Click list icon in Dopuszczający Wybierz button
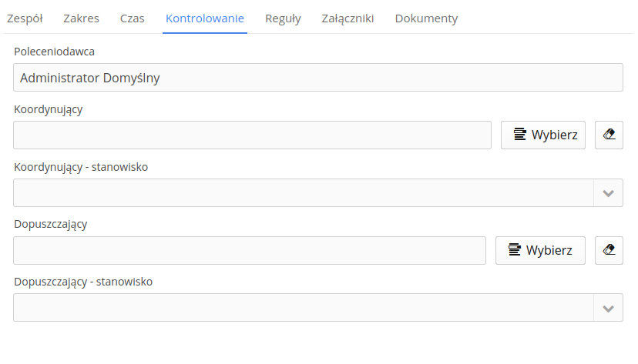 click(514, 250)
